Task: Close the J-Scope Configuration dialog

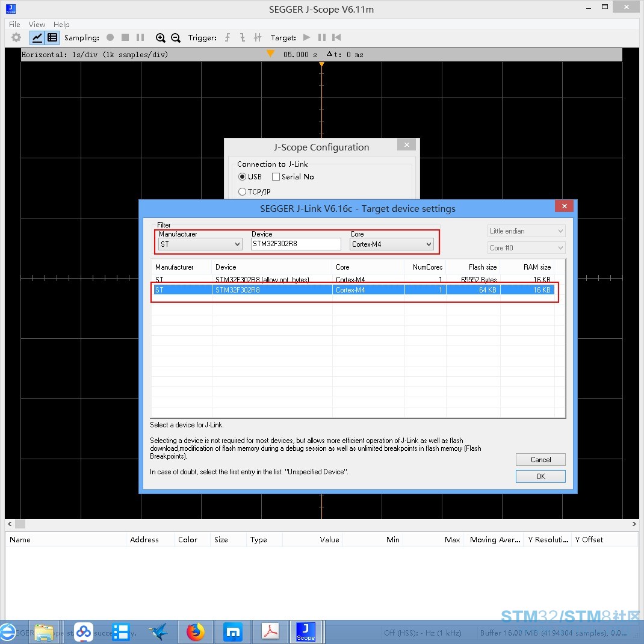Action: pos(407,144)
